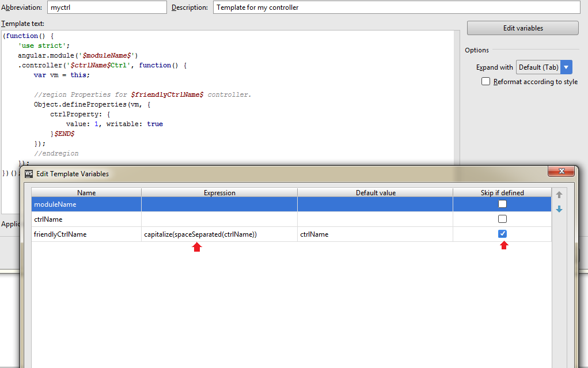Select the moduleName variable row
The height and width of the screenshot is (368, 588).
click(86, 203)
